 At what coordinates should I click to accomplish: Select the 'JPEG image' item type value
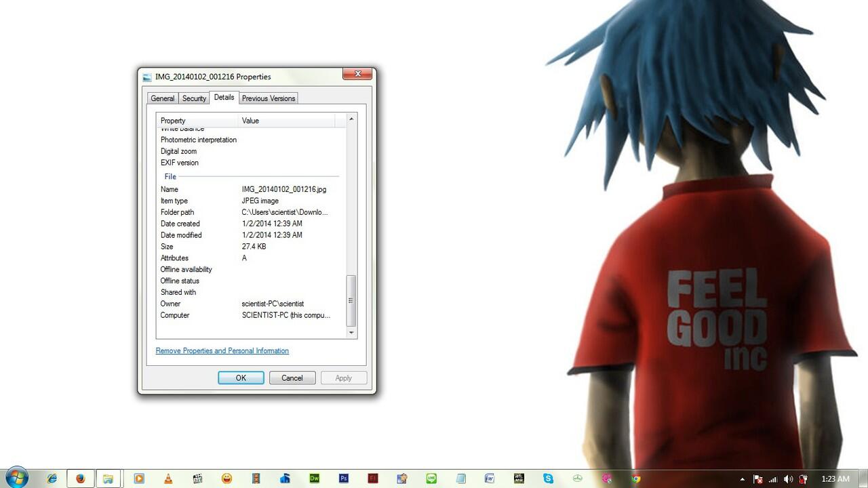(x=260, y=201)
